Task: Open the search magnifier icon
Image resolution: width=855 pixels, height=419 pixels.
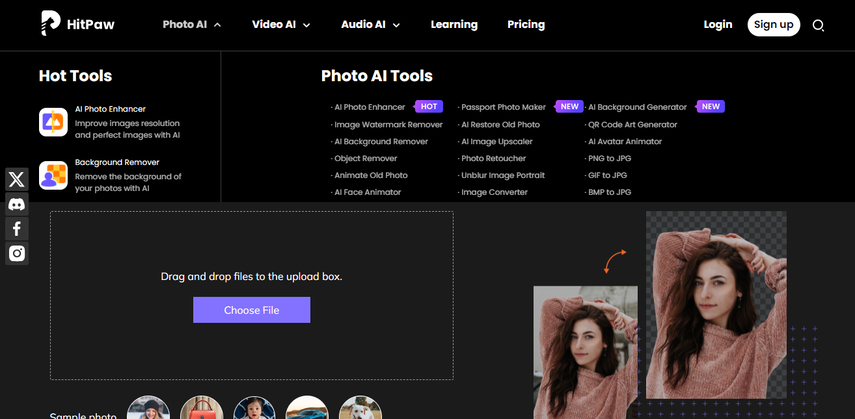Action: (x=818, y=25)
